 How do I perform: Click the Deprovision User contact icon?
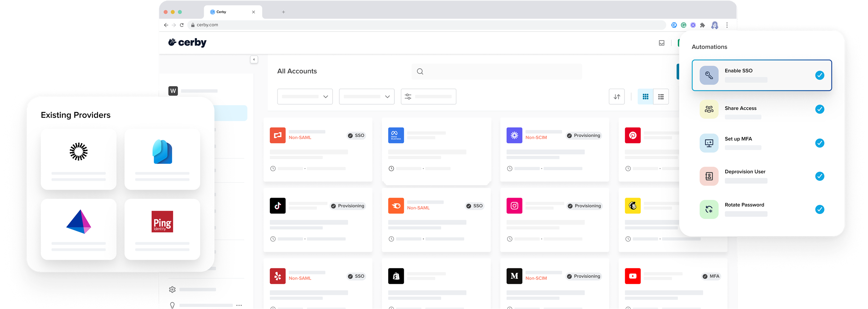tap(709, 176)
